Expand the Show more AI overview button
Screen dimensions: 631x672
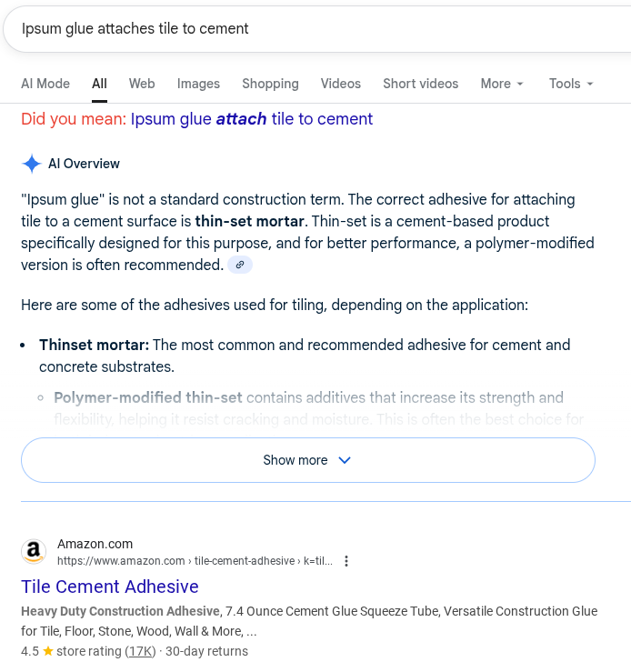point(307,460)
